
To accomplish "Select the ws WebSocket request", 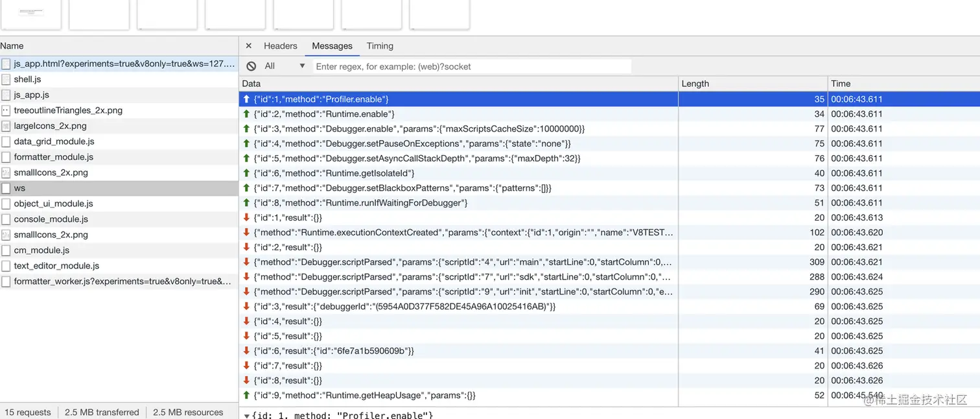I will click(x=119, y=188).
